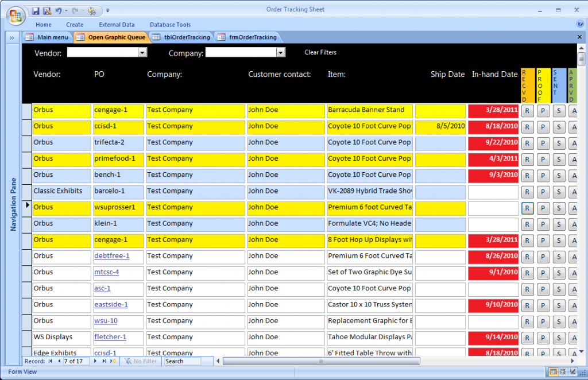Viewport: 588px width, 380px height.
Task: Open the Create ribbon tab
Action: tap(75, 25)
